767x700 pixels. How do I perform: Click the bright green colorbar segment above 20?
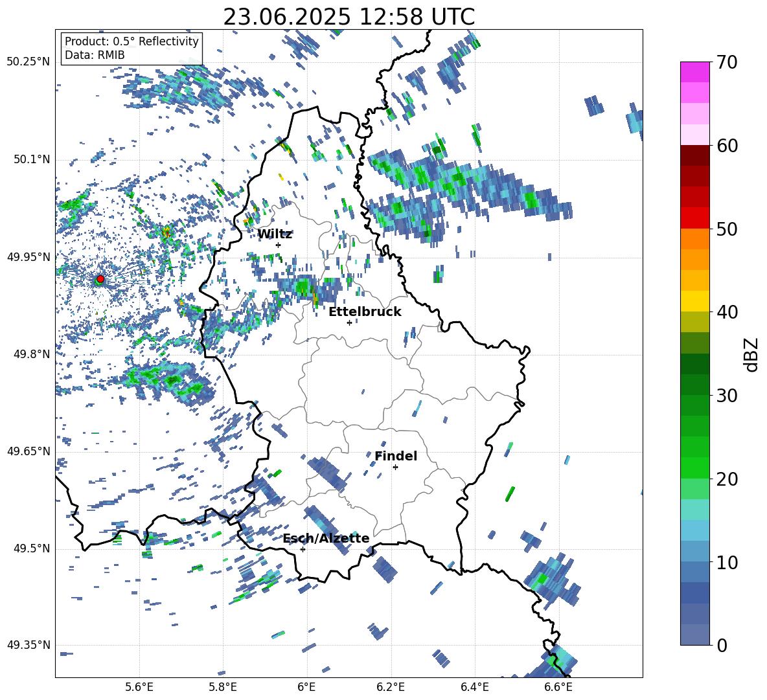694,468
